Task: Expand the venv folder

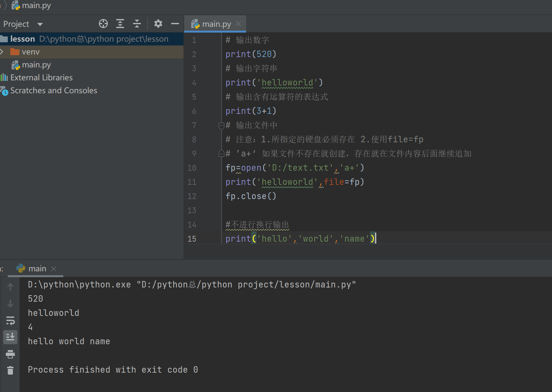Action: coord(2,52)
